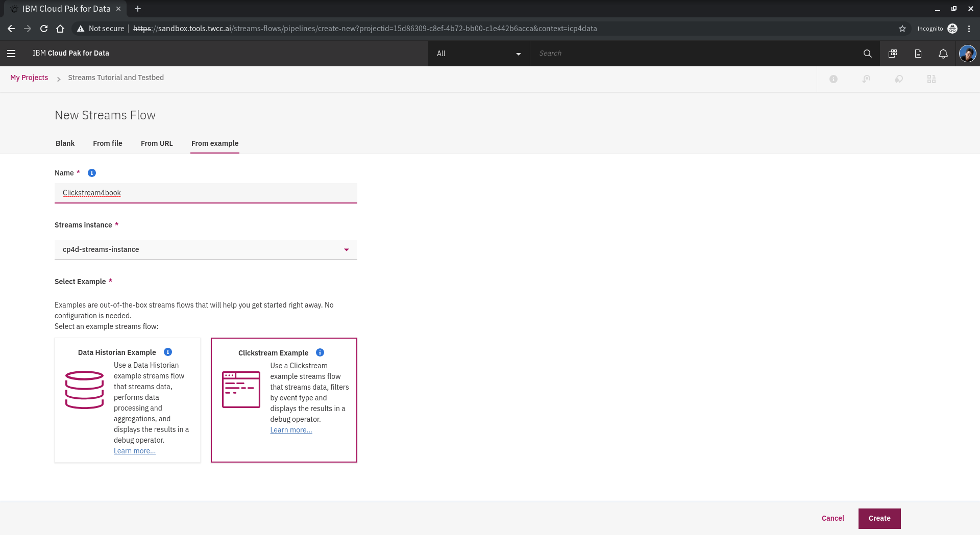Click Streams Tutorial and Testbed breadcrumb
This screenshot has height=535, width=980.
[x=116, y=78]
